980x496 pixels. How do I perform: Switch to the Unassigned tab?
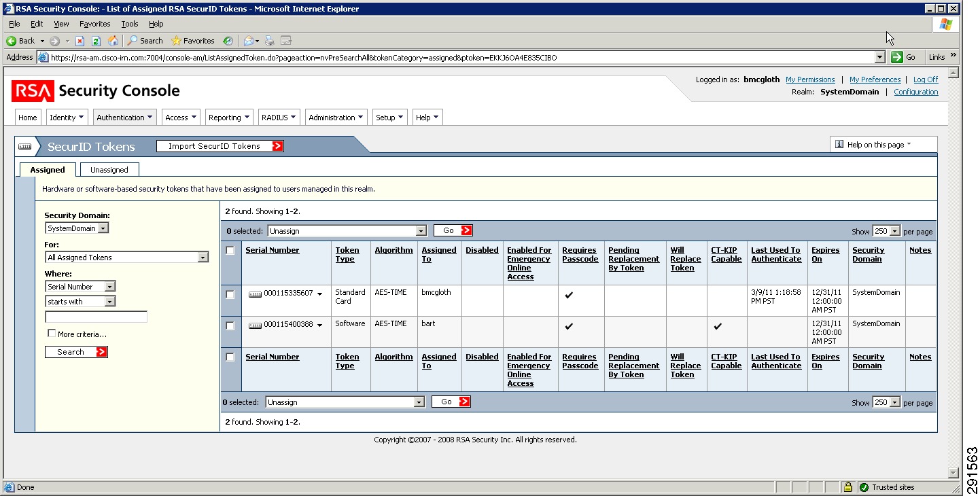[x=109, y=170]
